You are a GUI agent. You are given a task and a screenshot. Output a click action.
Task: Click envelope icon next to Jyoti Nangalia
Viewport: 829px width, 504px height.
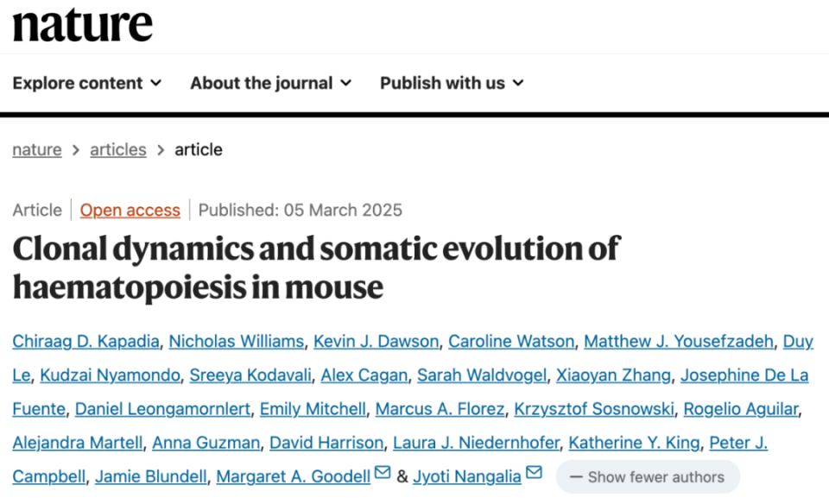pos(534,472)
